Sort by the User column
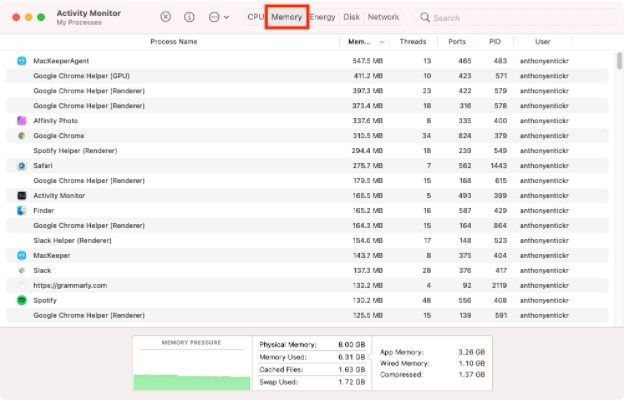627x400 pixels. click(543, 42)
